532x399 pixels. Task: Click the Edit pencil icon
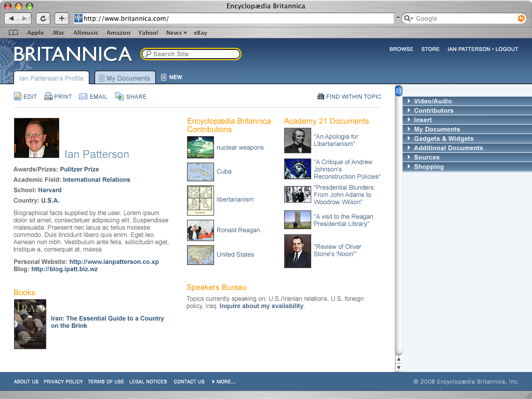pos(18,96)
